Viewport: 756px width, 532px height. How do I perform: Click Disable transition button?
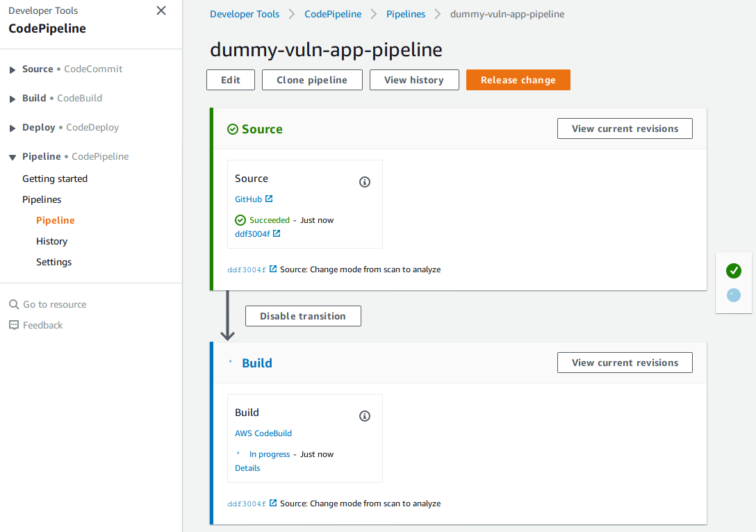[303, 316]
